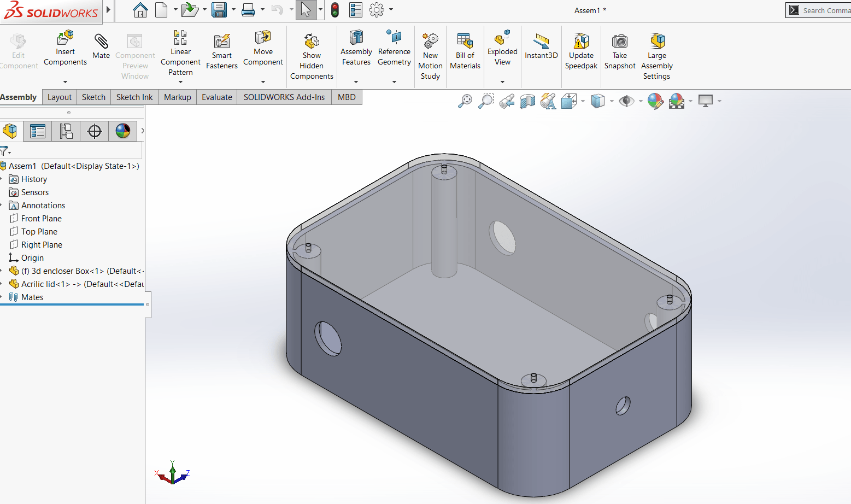The image size is (851, 504).
Task: Expand Linear Component Pattern dropdown arrow
Action: click(x=180, y=82)
